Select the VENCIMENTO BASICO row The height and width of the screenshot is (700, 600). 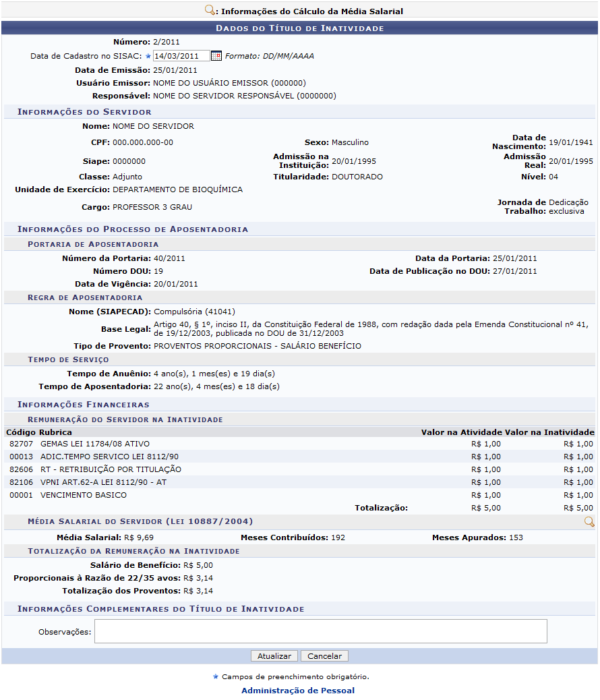tap(84, 495)
